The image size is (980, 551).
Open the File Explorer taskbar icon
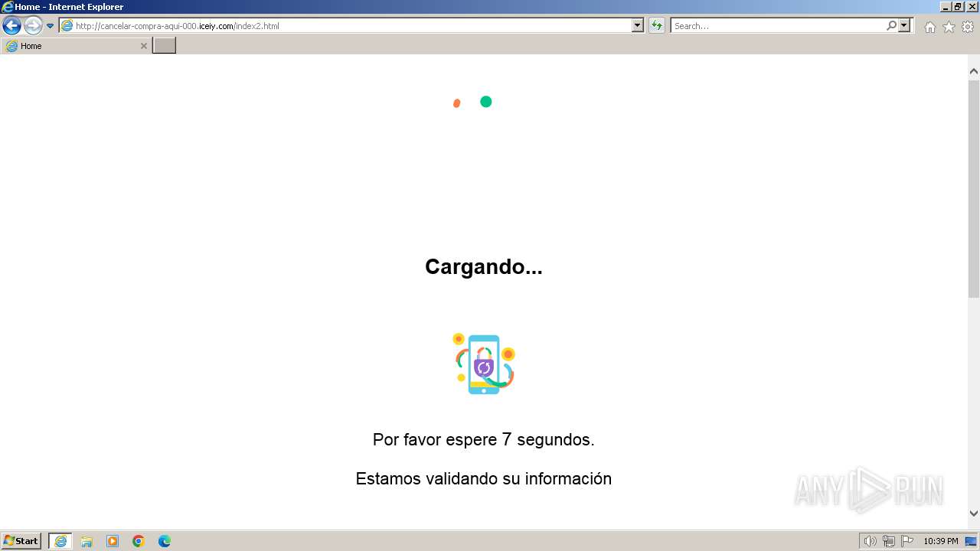pos(87,541)
